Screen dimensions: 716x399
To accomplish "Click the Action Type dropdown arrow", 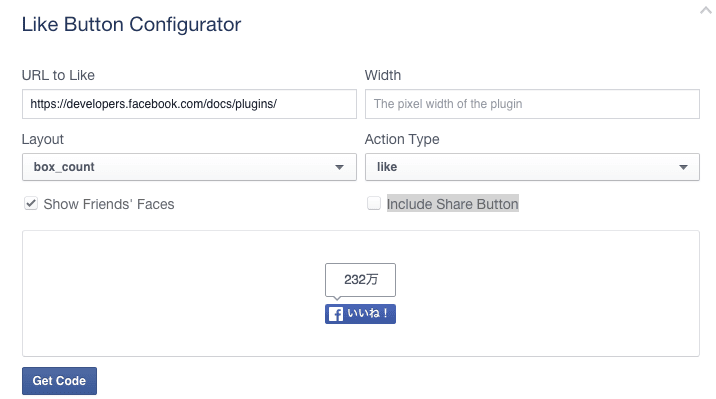I will click(683, 167).
